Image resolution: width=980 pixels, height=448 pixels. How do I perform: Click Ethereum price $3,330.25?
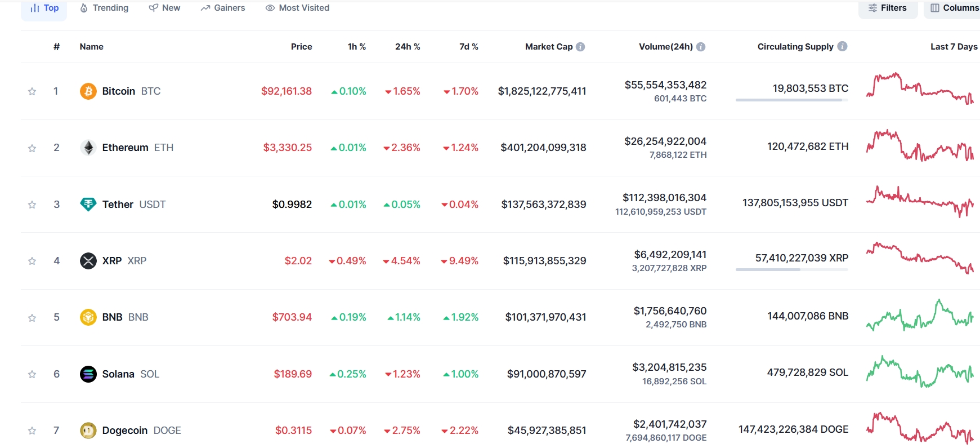pos(288,148)
